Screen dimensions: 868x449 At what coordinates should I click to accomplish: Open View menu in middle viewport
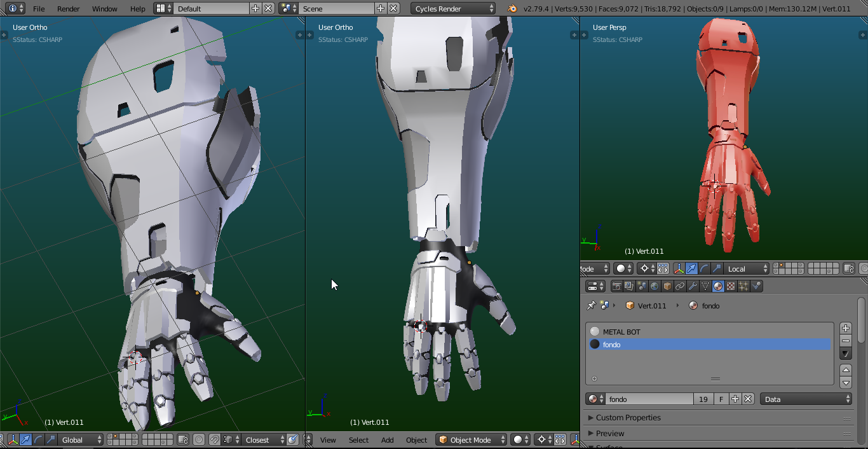tap(328, 439)
